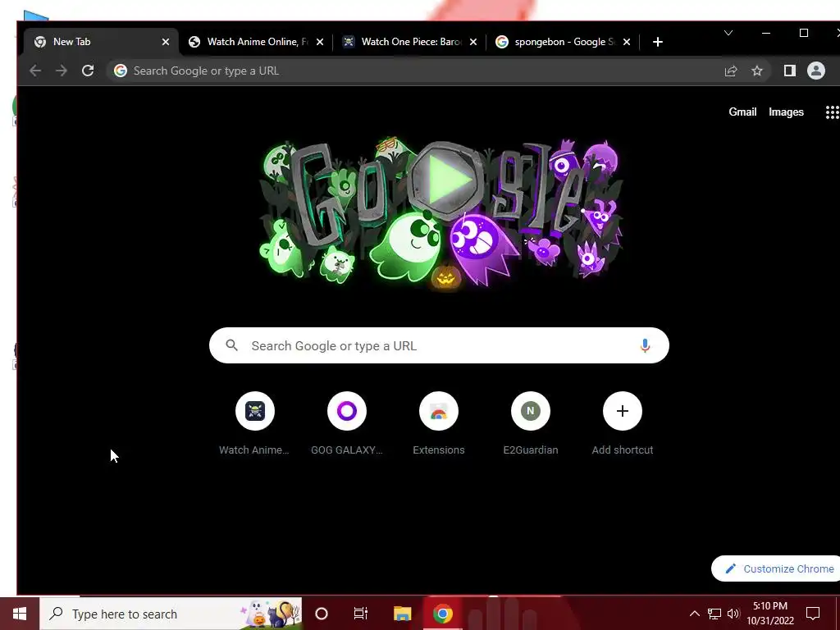This screenshot has width=840, height=630.
Task: Open a new tab with plus button
Action: (658, 42)
